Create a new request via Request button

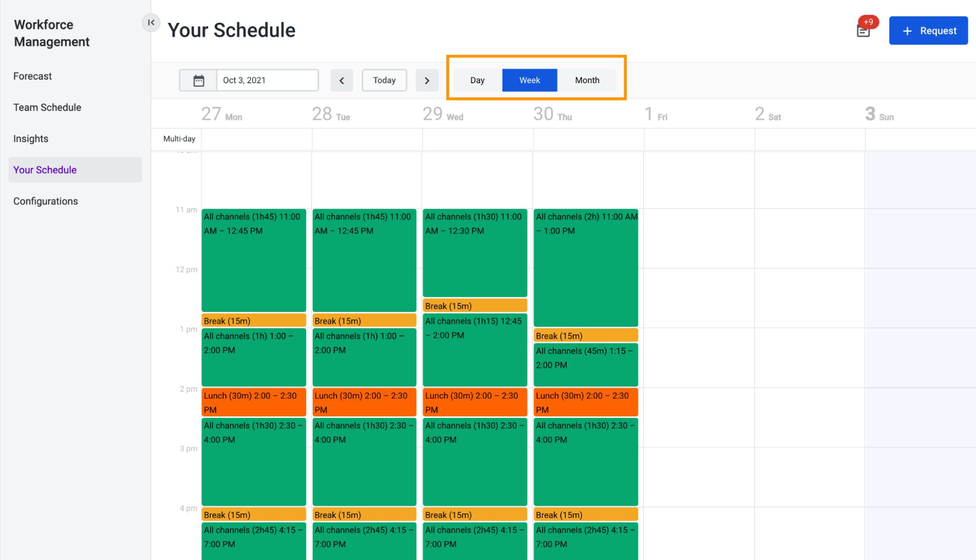(929, 30)
